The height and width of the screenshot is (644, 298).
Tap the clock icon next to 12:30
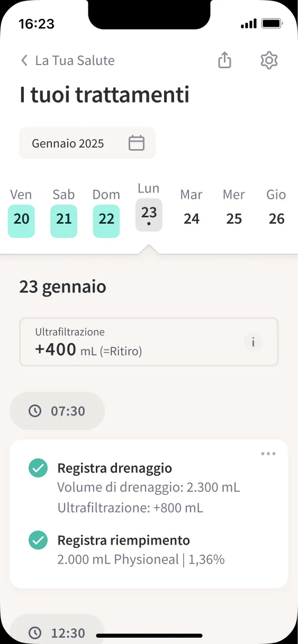point(35,632)
